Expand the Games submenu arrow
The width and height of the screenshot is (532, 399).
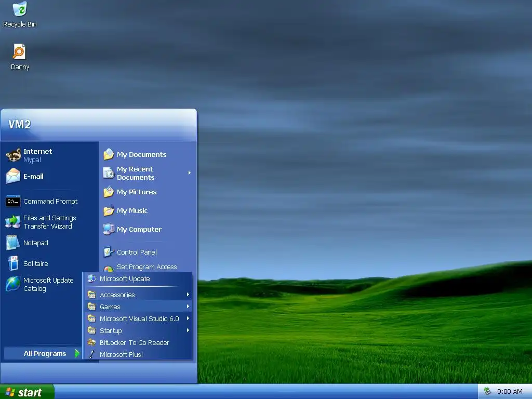pyautogui.click(x=188, y=307)
